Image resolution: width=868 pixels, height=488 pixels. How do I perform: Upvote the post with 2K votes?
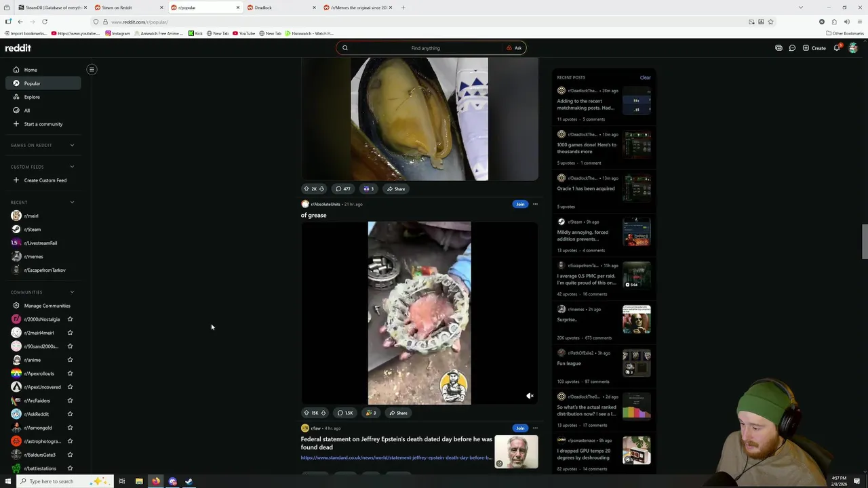tap(307, 189)
